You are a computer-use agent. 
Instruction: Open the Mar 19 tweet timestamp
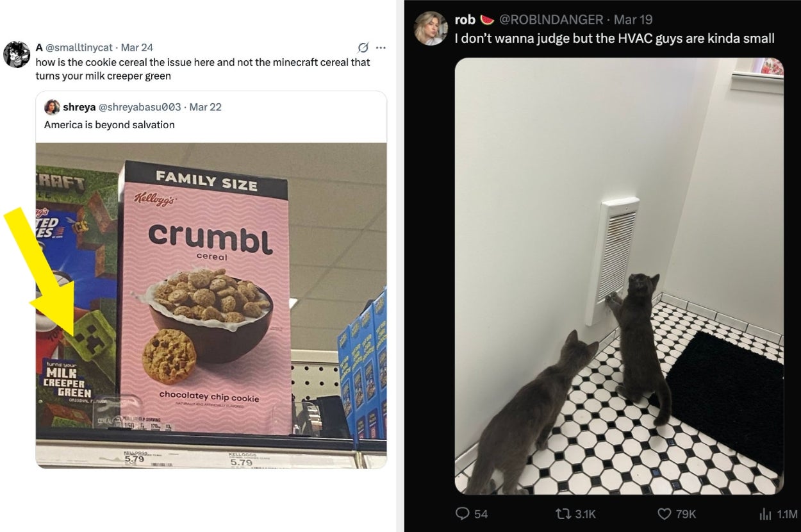click(x=633, y=20)
